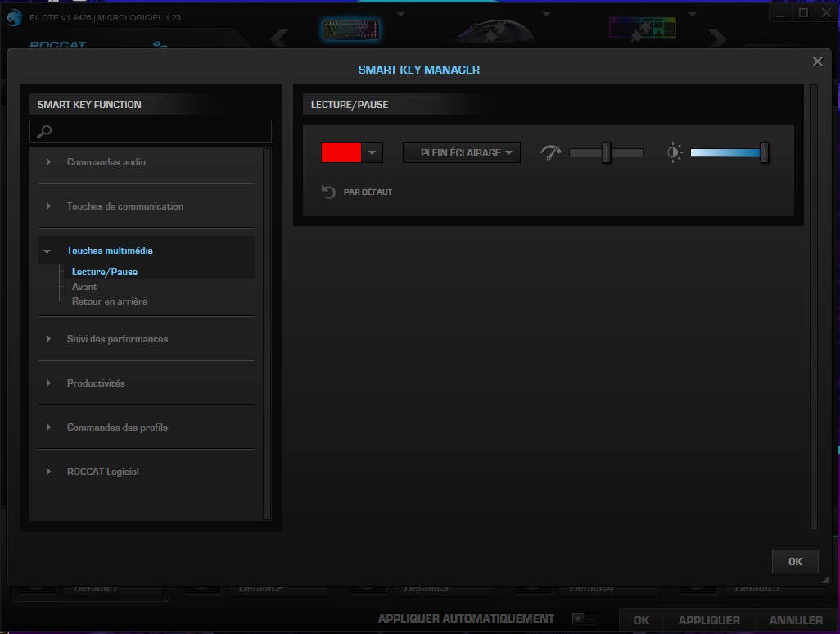
Task: Click the brightness sun icon
Action: [x=675, y=152]
